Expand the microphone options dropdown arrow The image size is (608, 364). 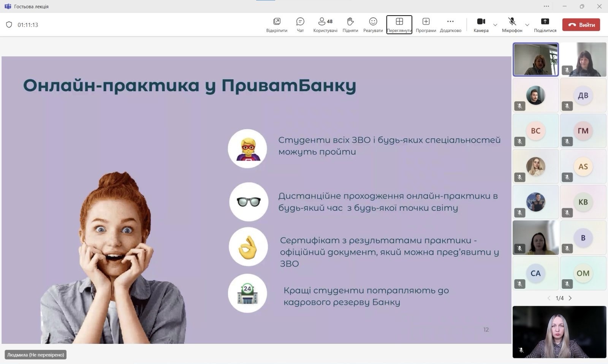(x=527, y=25)
